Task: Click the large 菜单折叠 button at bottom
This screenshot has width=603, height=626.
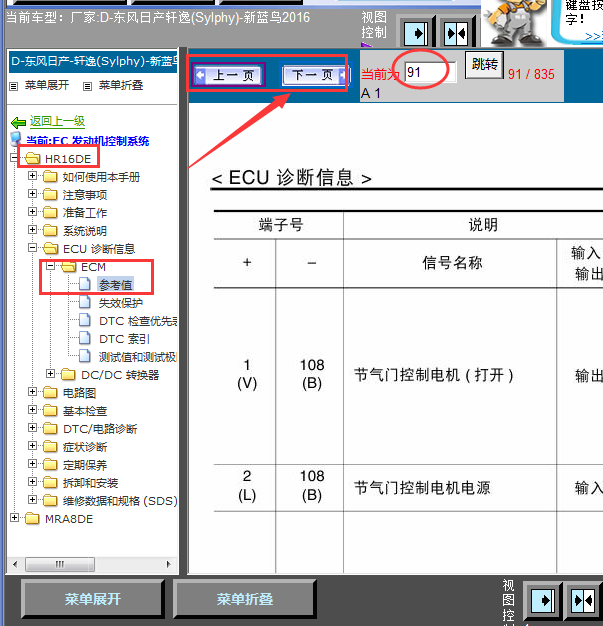Action: click(245, 598)
